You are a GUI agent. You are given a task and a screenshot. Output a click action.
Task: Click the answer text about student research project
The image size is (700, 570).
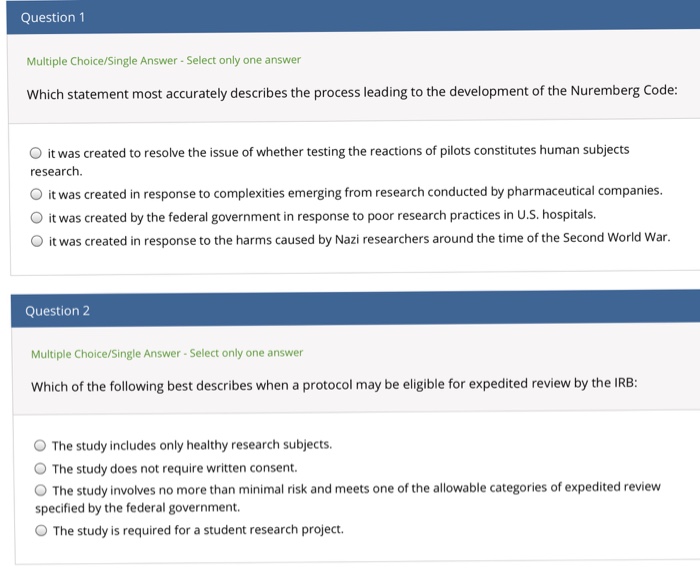[x=198, y=530]
